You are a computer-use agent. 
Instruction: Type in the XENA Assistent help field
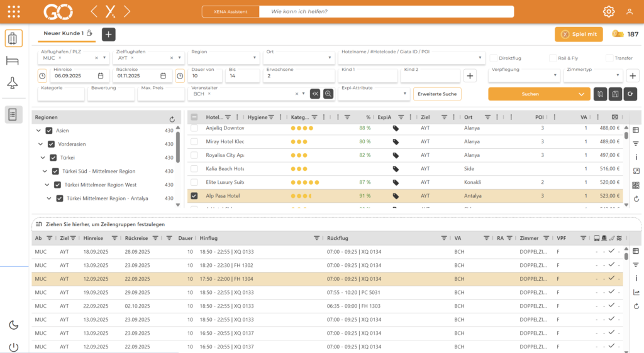tap(387, 11)
